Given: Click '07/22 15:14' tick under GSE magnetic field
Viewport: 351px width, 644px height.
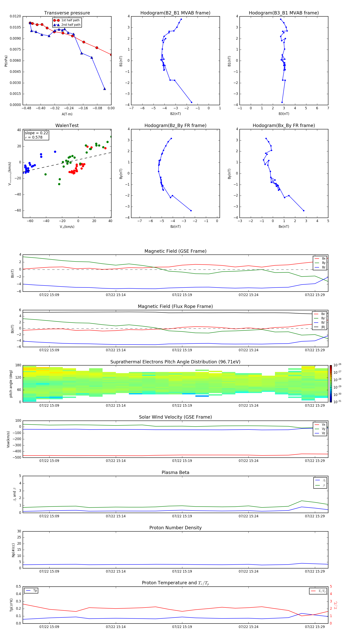Looking at the screenshot, I should pyautogui.click(x=116, y=295).
